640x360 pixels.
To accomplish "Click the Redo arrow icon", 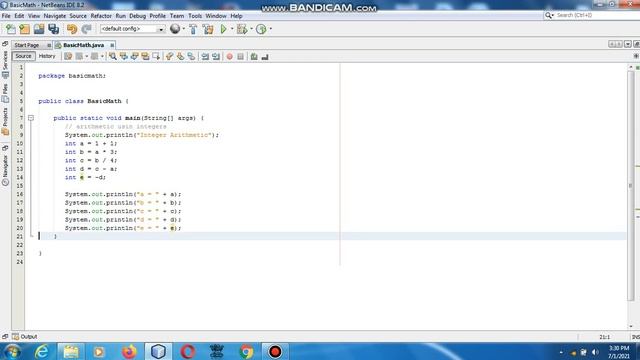I will [86, 29].
